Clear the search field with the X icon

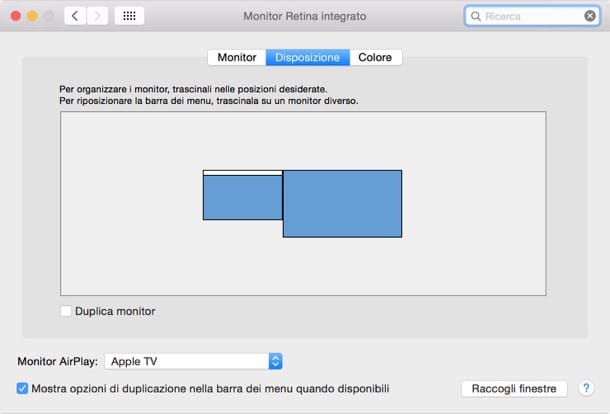pos(590,16)
